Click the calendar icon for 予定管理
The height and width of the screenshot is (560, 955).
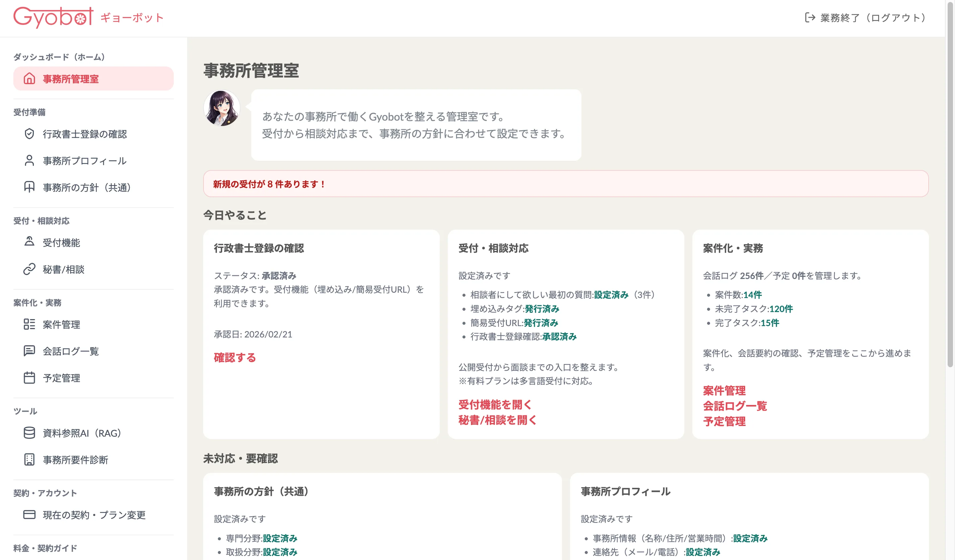(x=29, y=378)
